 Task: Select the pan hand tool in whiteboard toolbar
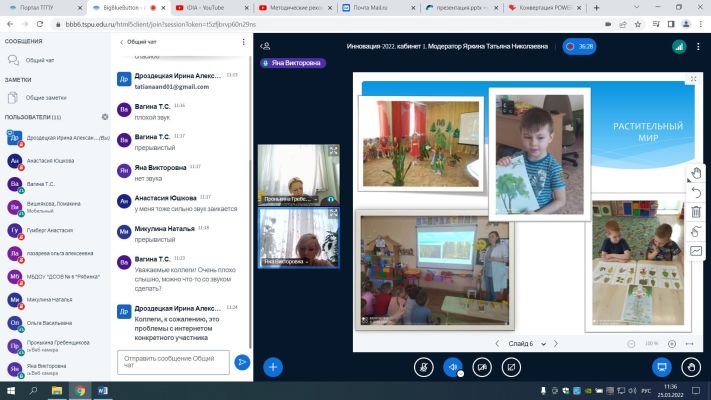coord(696,173)
